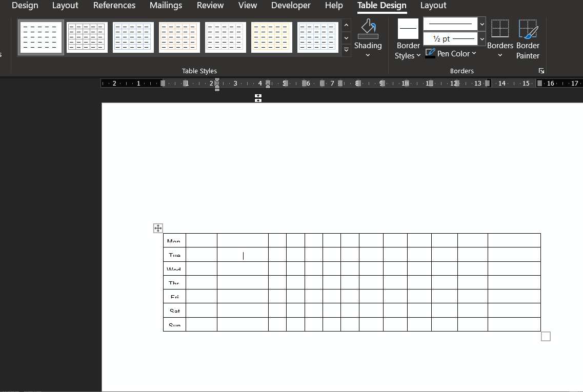The image size is (583, 392).
Task: Open the Borders dropdown arrow
Action: pos(500,55)
